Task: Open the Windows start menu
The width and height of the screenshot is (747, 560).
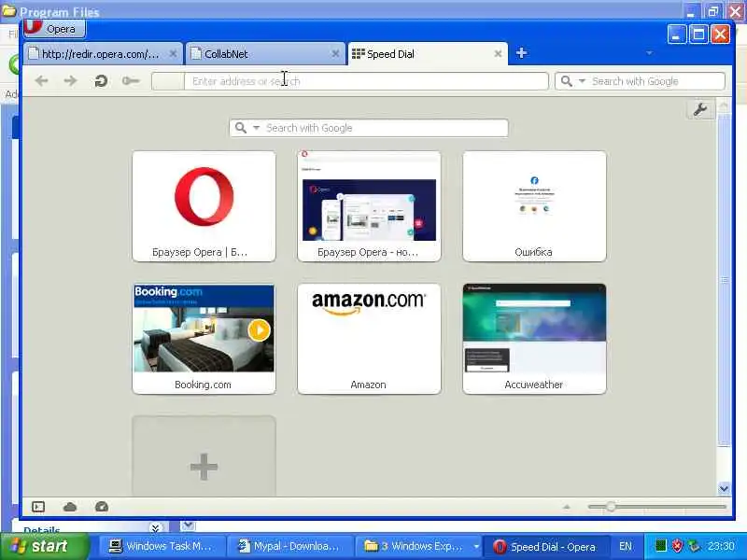Action: click(45, 546)
